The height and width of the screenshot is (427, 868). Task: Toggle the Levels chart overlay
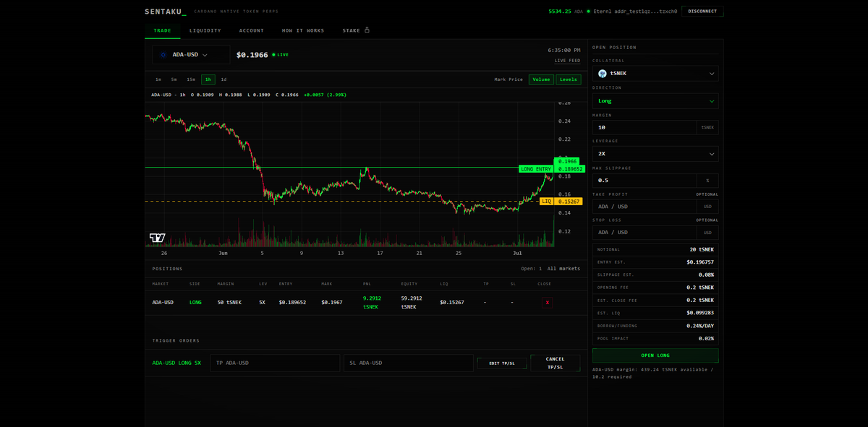click(569, 79)
